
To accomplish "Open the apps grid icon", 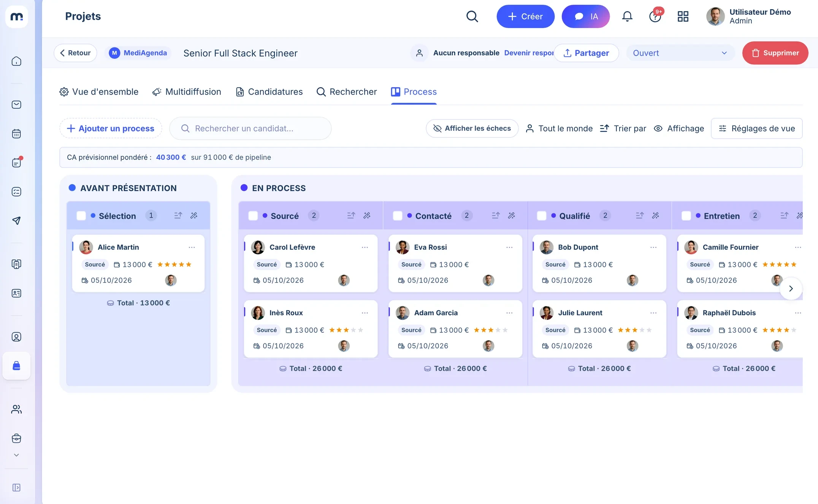I will point(683,16).
